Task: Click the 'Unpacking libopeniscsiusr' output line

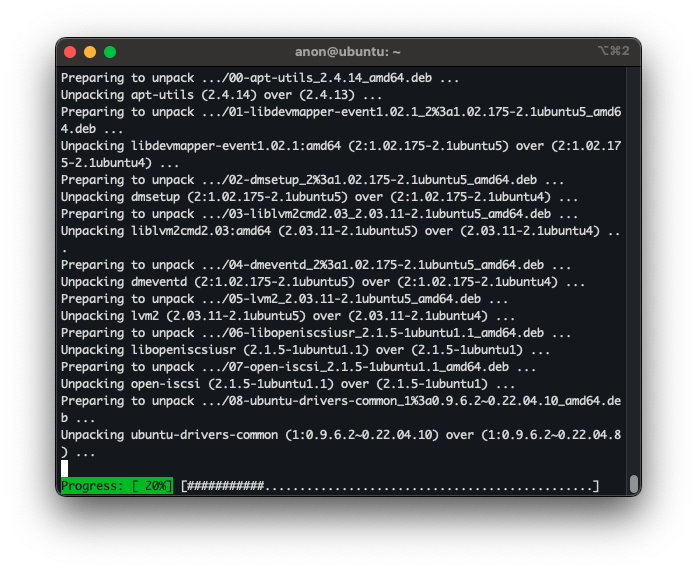Action: tap(305, 350)
